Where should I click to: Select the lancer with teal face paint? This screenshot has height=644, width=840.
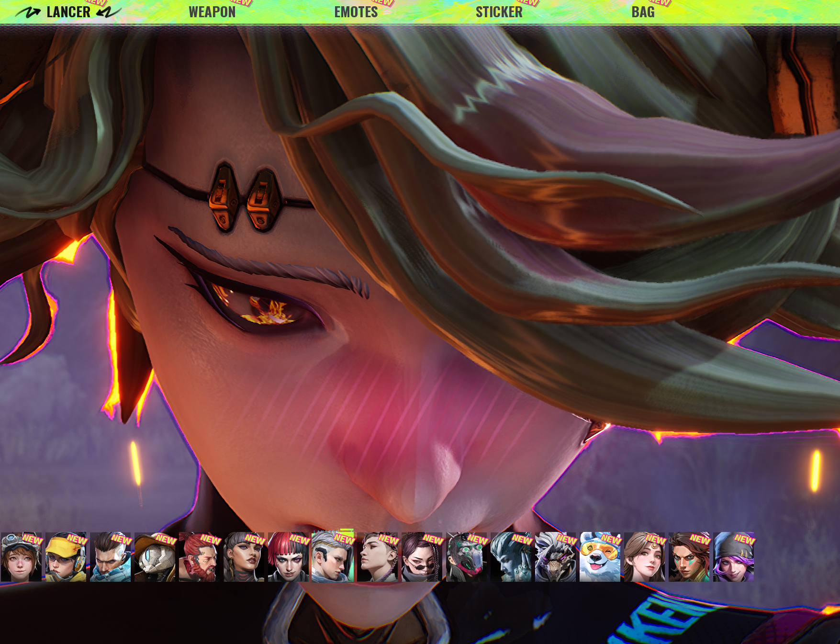[x=689, y=557]
